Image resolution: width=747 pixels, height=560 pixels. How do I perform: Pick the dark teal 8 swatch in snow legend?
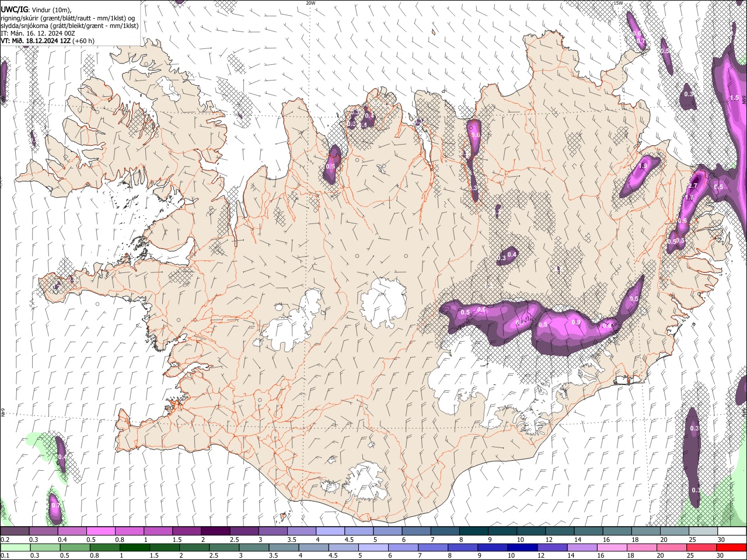click(x=474, y=531)
